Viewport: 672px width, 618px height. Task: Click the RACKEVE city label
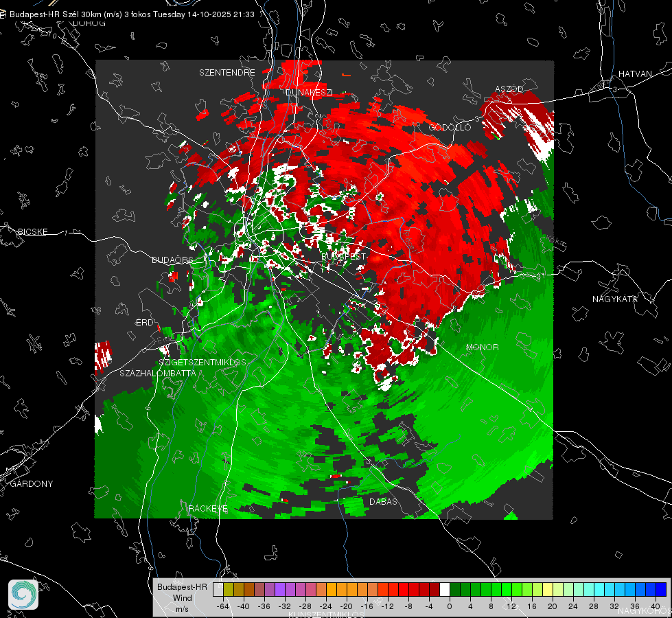pyautogui.click(x=208, y=508)
